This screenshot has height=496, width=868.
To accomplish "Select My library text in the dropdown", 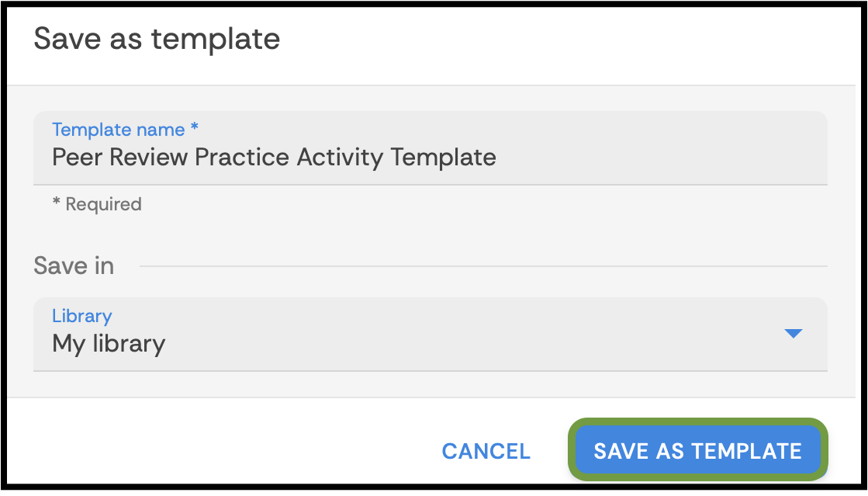I will tap(108, 343).
